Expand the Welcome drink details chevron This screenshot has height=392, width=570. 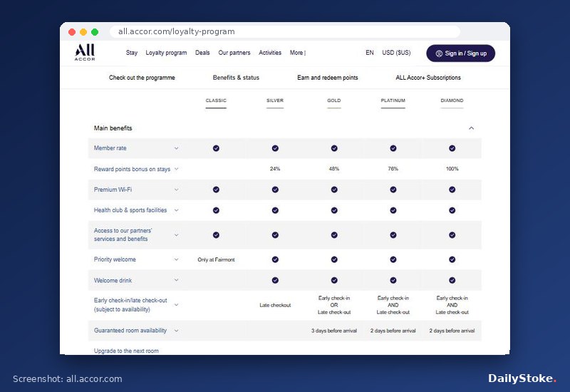[x=176, y=280]
